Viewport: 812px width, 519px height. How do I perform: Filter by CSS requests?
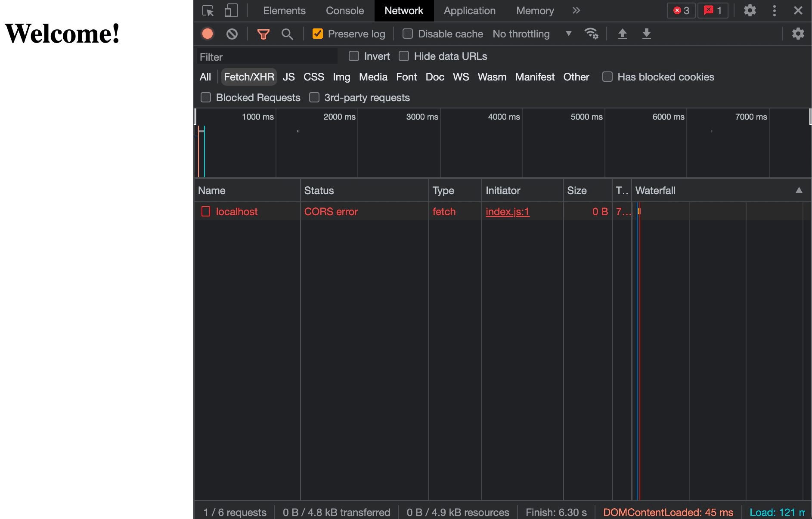(x=313, y=77)
